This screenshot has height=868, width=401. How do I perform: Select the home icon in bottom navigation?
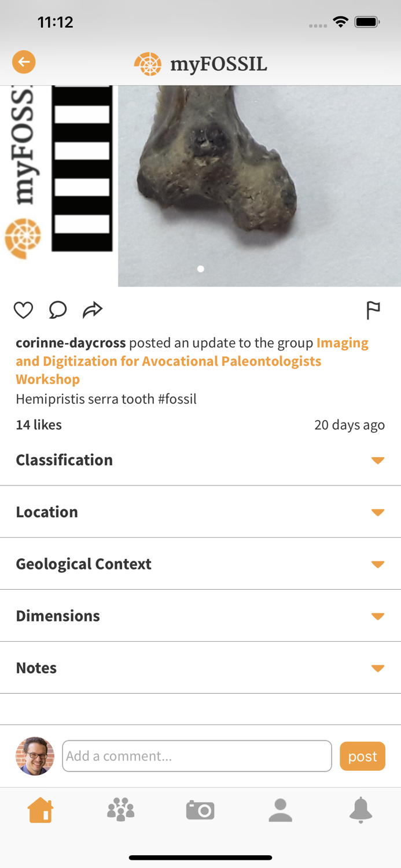40,810
